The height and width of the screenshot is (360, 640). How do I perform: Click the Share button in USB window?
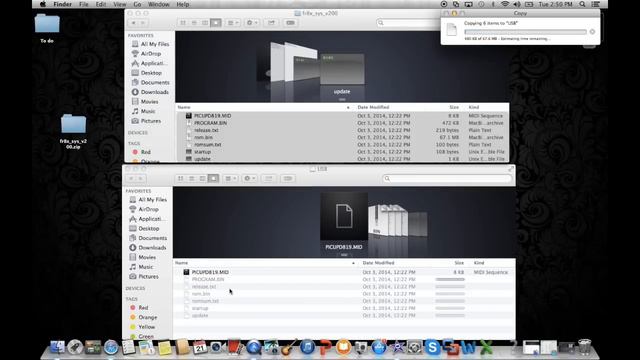pyautogui.click(x=269, y=178)
